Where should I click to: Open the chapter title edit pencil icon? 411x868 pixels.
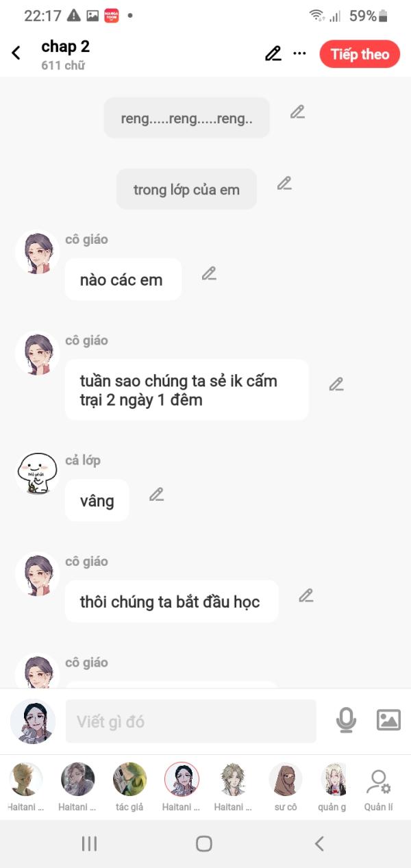pyautogui.click(x=273, y=53)
